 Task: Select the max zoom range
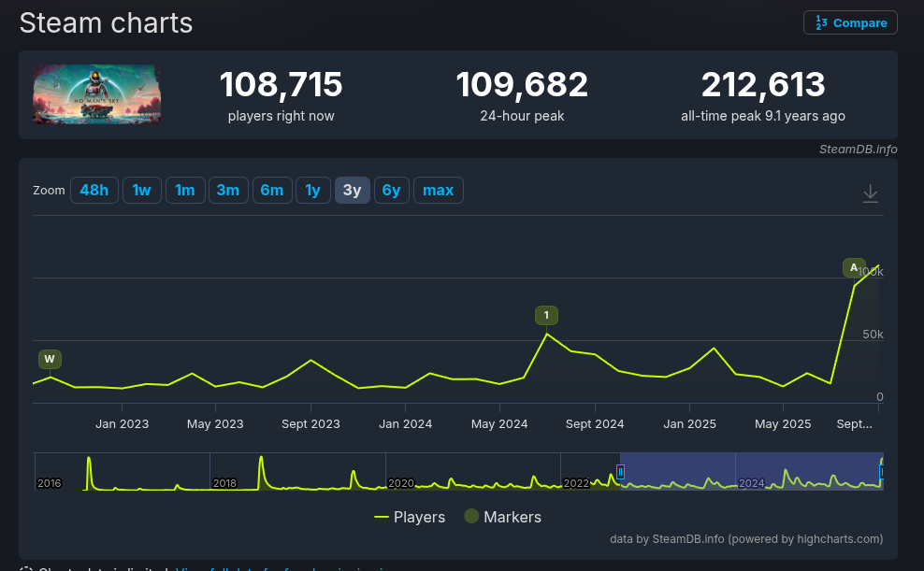439,190
